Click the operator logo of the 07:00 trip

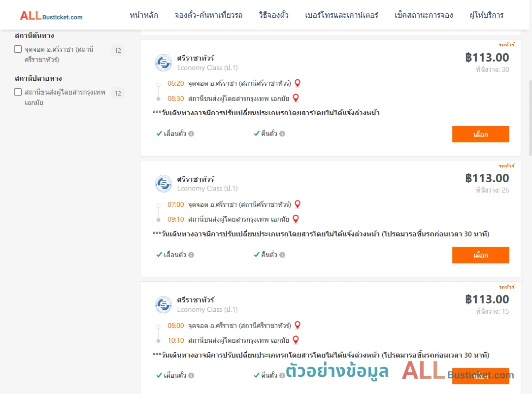pyautogui.click(x=164, y=184)
